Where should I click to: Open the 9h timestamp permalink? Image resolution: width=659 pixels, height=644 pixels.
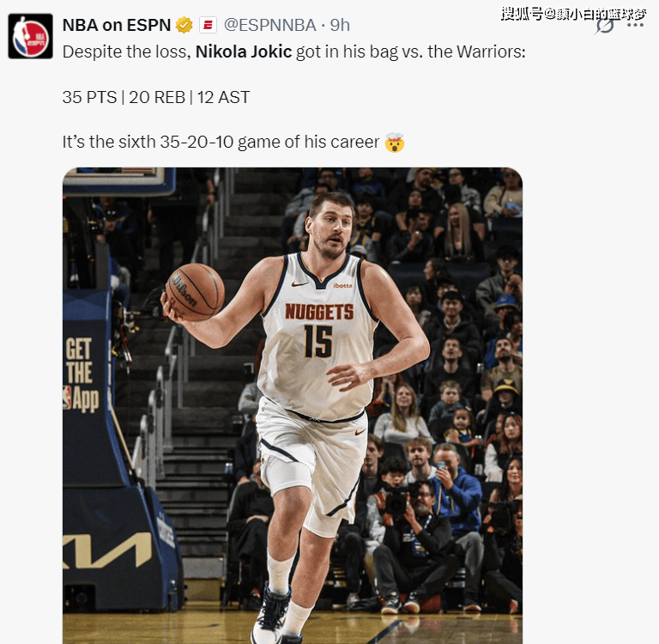coord(340,25)
